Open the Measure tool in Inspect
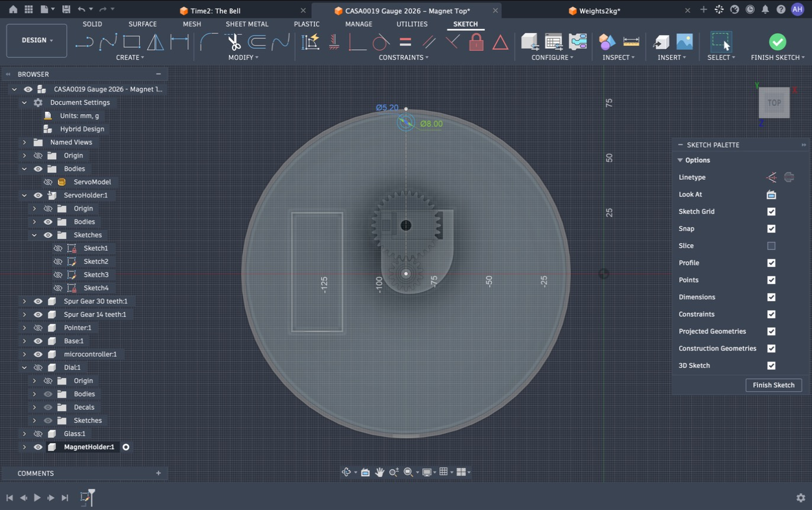Screen dimensions: 812x510 tap(631, 42)
